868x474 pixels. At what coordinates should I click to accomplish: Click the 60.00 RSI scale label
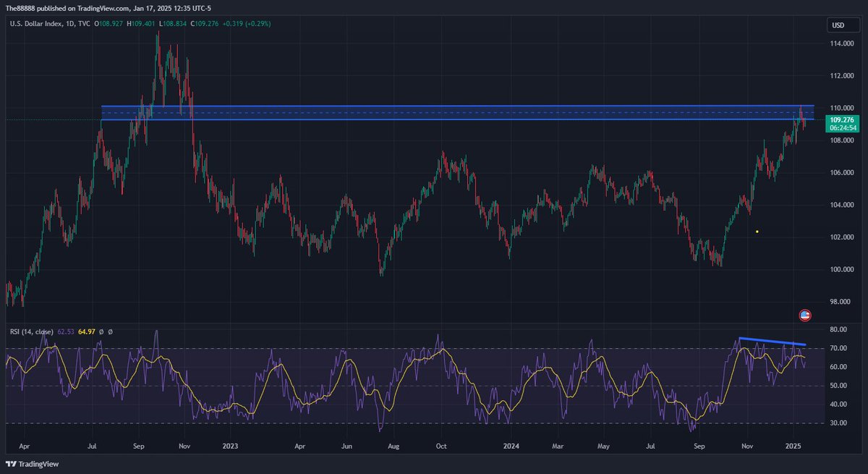838,368
